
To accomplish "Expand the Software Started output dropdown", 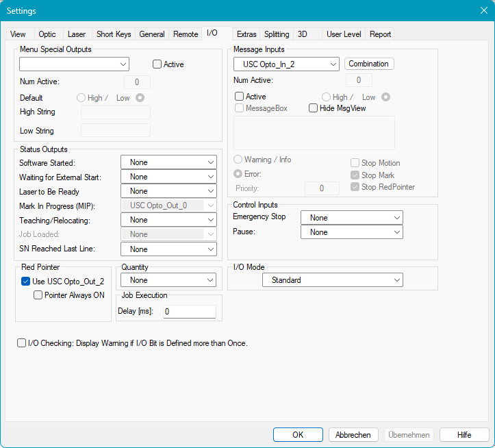I will [168, 162].
